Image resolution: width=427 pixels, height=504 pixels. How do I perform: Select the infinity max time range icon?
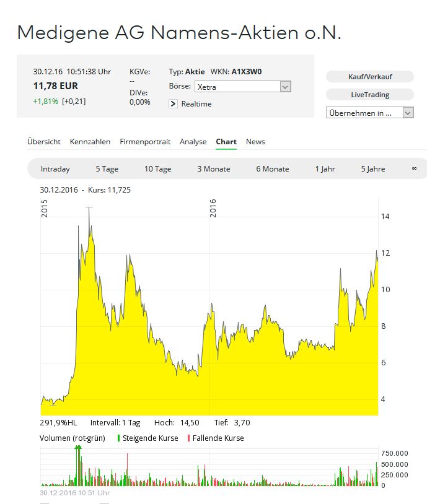click(414, 169)
